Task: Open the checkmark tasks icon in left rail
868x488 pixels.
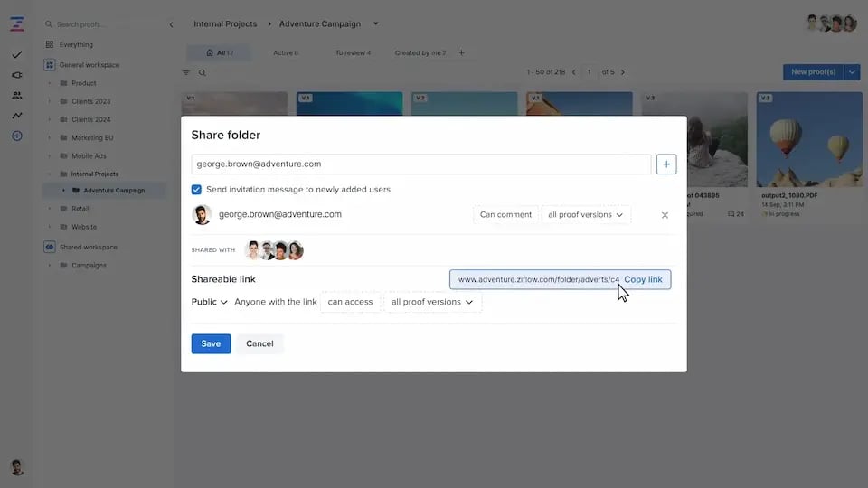Action: point(17,55)
